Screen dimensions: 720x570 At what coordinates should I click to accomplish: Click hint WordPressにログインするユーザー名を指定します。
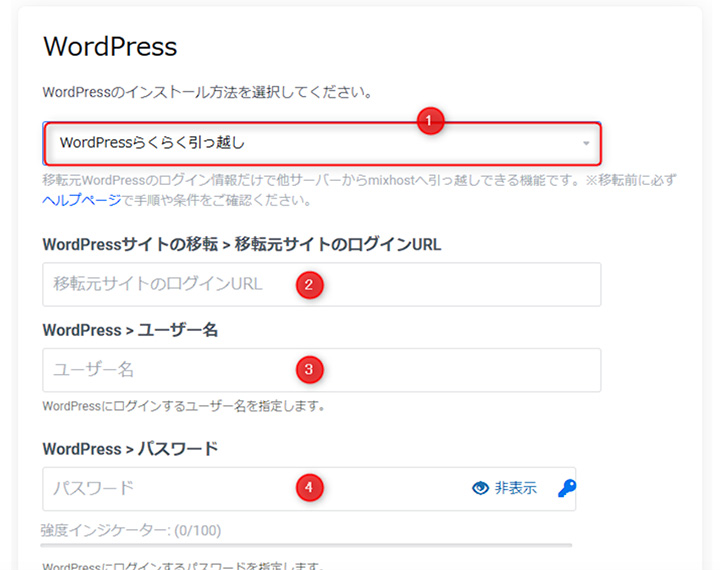[184, 406]
